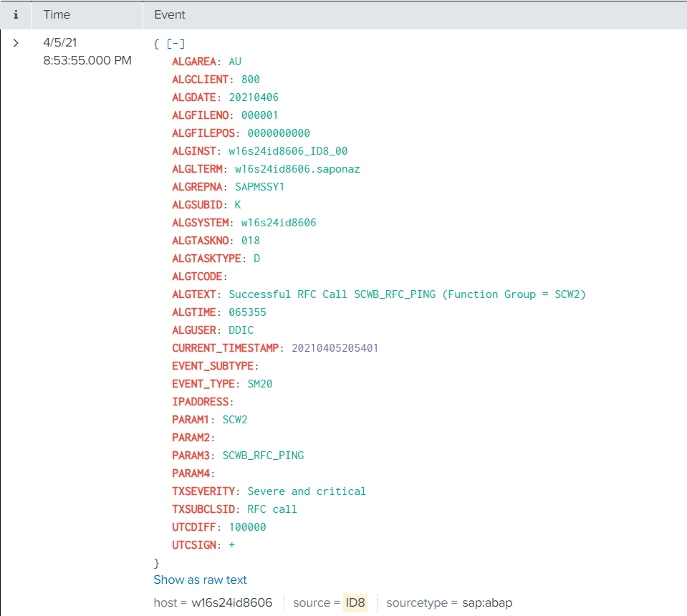Click the TXSEVERITY value Severe and critical
The height and width of the screenshot is (616, 687).
pos(306,491)
